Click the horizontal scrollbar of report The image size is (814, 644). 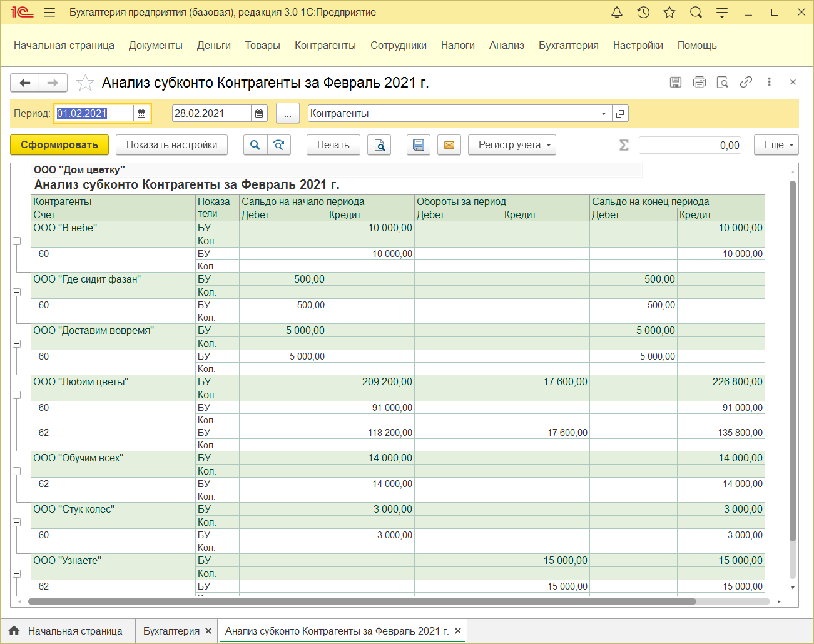tap(362, 601)
